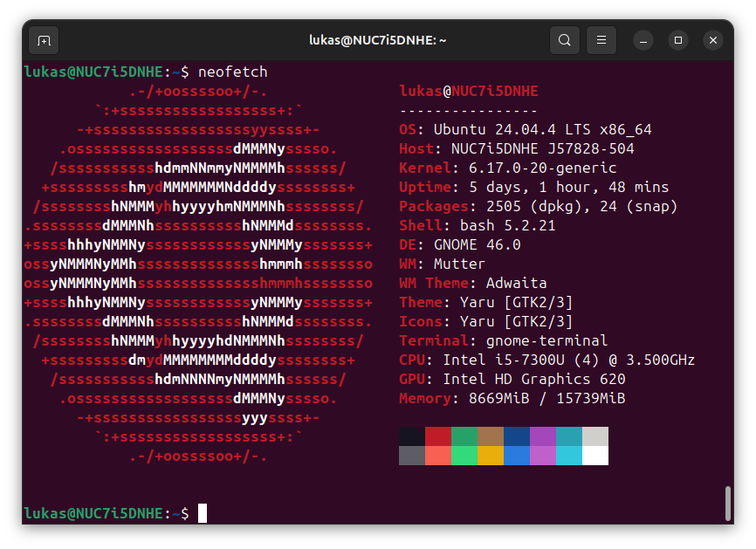Click the Icons line Yaru [GTK2/3]

coord(486,321)
